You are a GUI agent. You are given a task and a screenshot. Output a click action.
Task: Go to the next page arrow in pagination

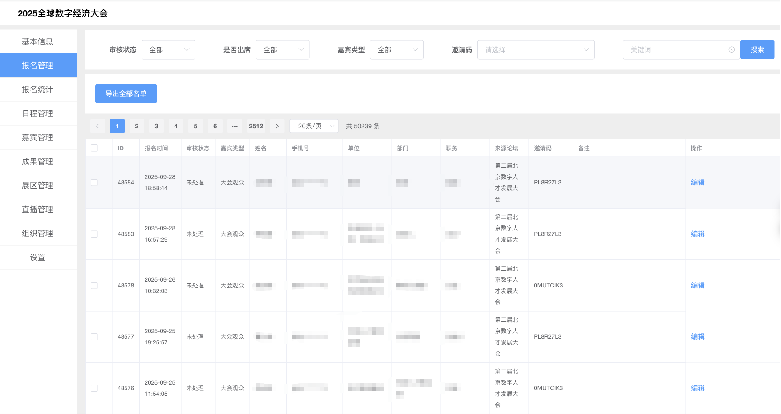click(x=277, y=126)
